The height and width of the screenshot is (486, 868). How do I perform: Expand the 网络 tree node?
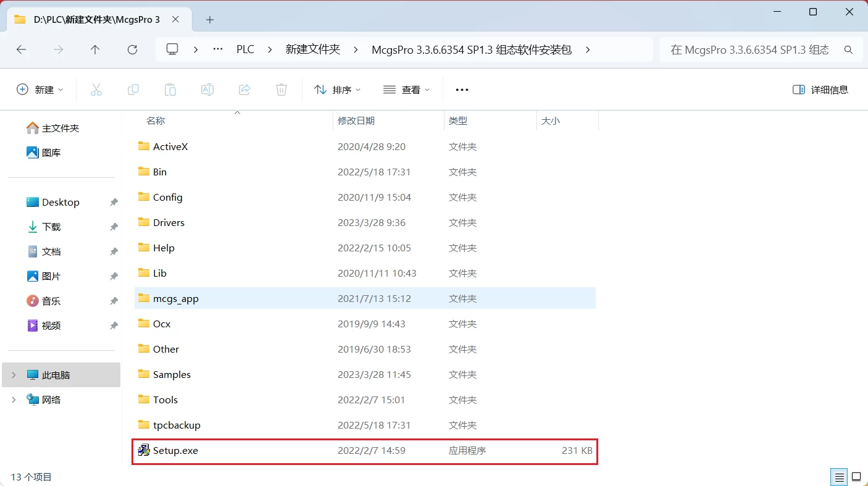14,400
